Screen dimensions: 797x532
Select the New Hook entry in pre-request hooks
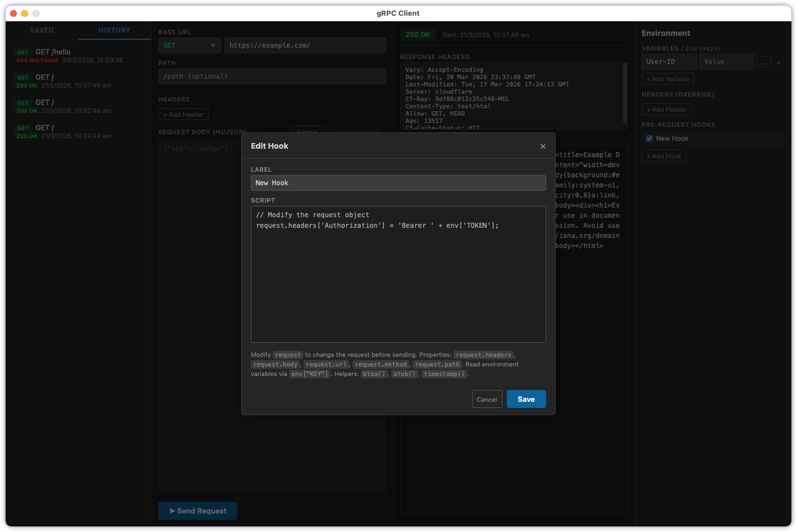click(713, 139)
